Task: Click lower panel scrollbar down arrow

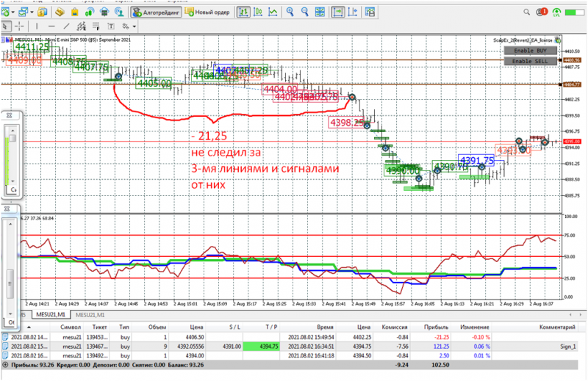Action: pyautogui.click(x=10, y=313)
